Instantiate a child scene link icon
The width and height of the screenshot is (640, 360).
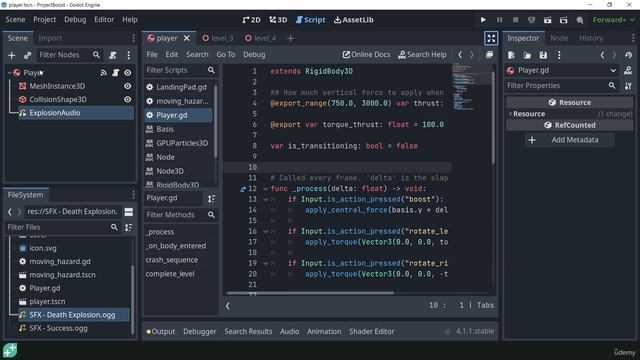tap(27, 55)
